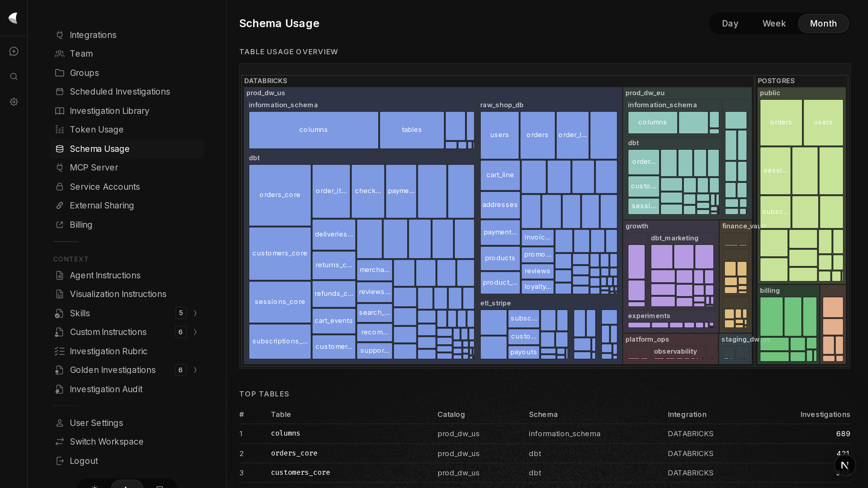Click the Visualization Instructions chart icon
Image resolution: width=868 pixels, height=488 pixels.
[60, 294]
